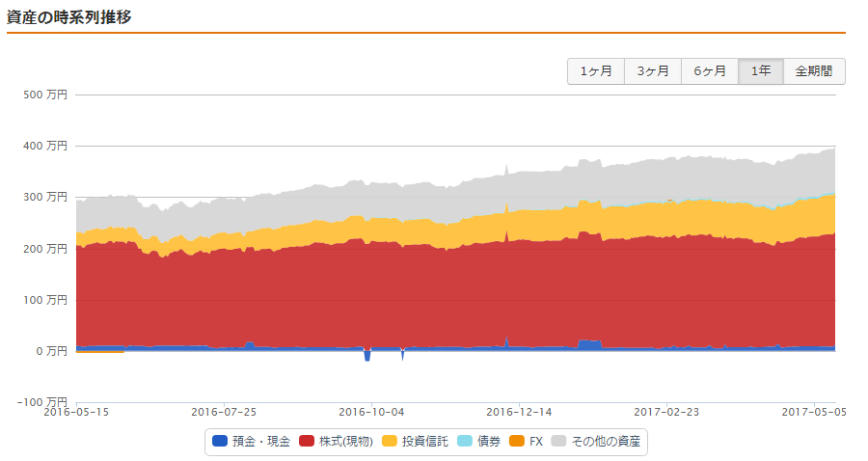Hide the 債券 series via legend label
Screen dimensions: 868x461
(x=489, y=442)
